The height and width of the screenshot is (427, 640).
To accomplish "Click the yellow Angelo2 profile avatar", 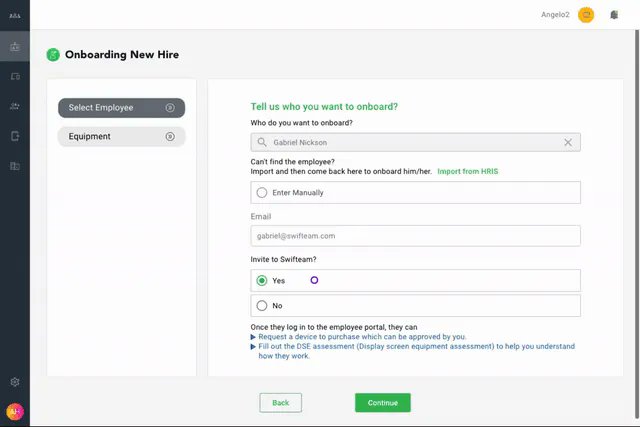I will [x=586, y=15].
